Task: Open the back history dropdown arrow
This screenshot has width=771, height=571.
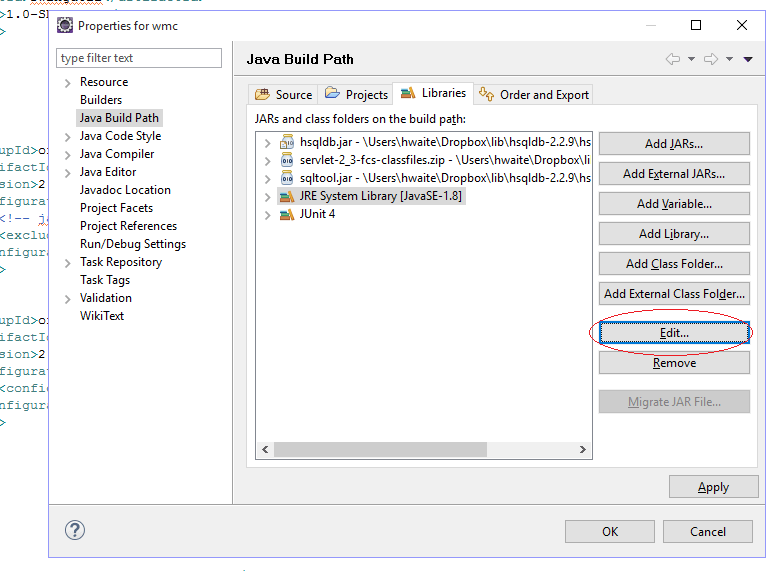Action: 691,60
